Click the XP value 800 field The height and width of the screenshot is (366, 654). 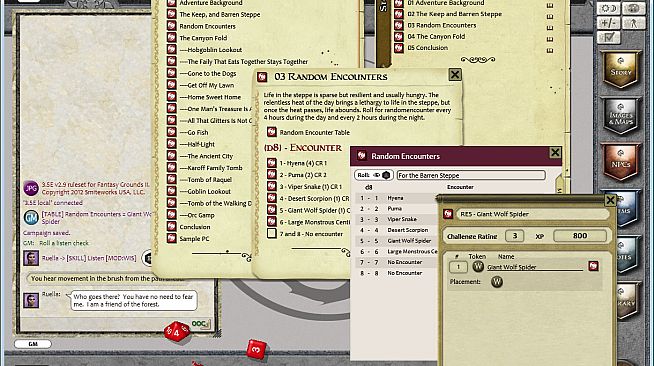click(580, 236)
